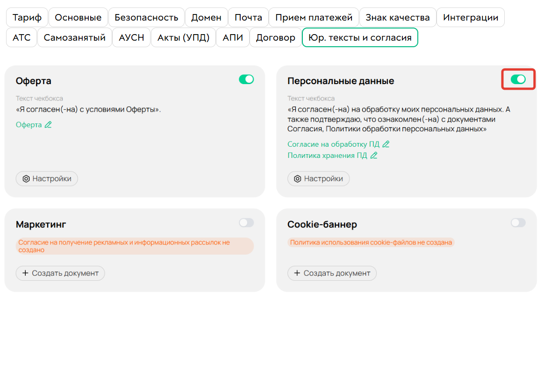This screenshot has width=544, height=392.
Task: Click the pencil icon next to Оферта link
Action: point(48,125)
